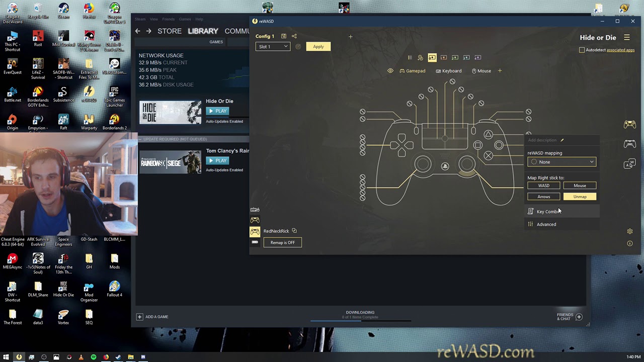Open reWASD desktop shortcut
This screenshot has width=644, height=362.
click(x=89, y=94)
